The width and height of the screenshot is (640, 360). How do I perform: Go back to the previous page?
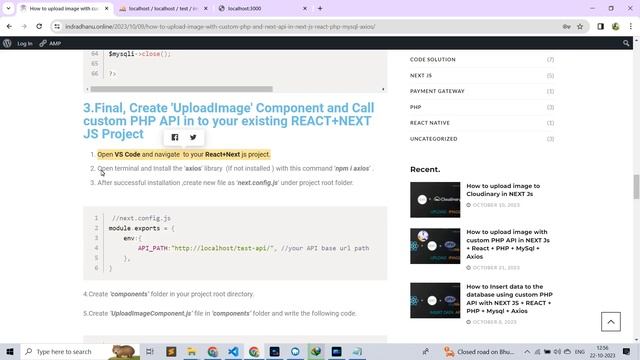click(9, 27)
